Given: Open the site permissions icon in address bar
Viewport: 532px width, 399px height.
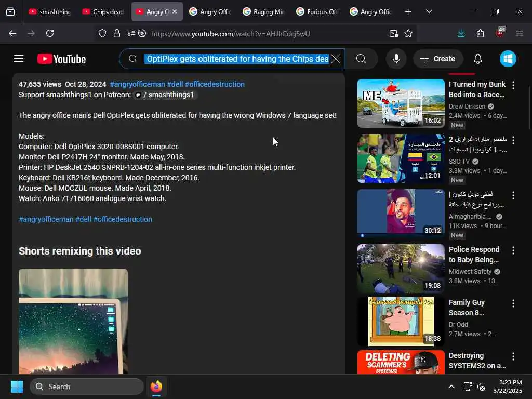Looking at the screenshot, I should pos(131,33).
